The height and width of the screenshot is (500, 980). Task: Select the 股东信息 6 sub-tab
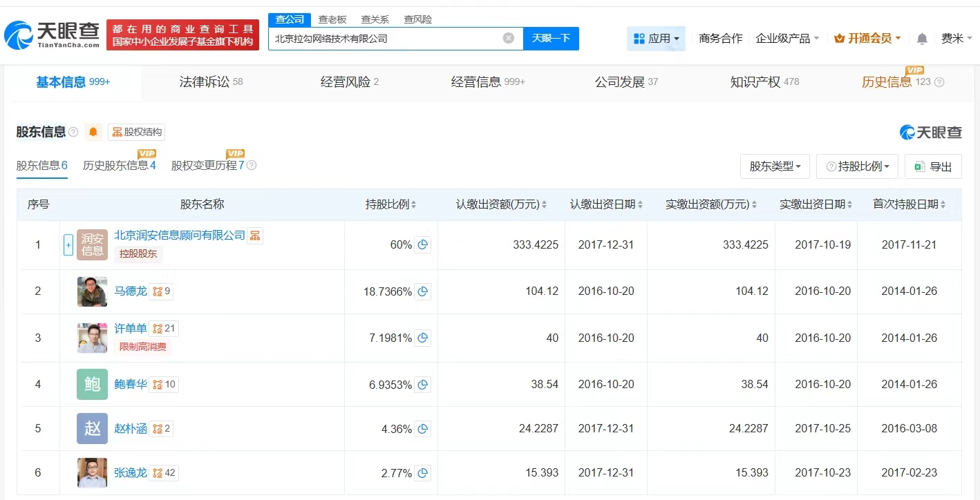click(42, 166)
